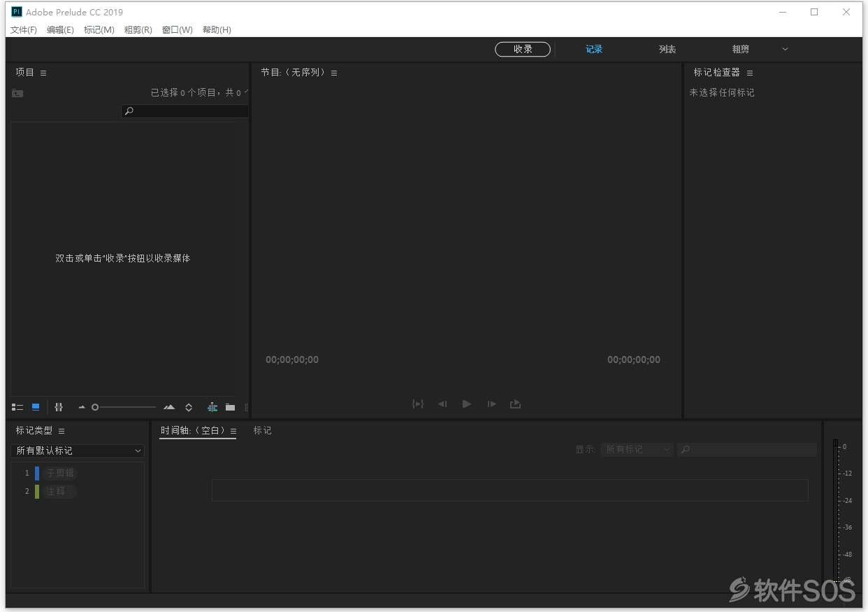868x612 pixels.
Task: Open the 编辑(E) menu
Action: coord(60,30)
